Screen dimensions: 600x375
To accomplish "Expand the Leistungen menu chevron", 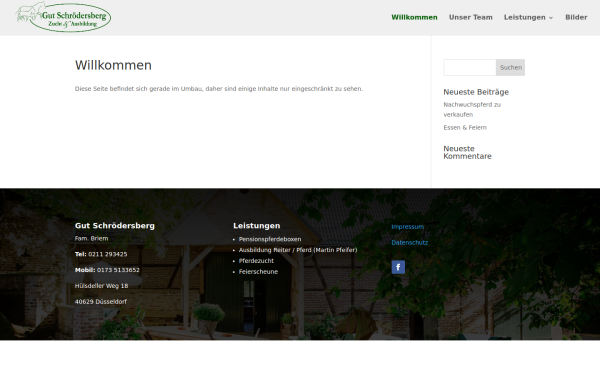I will tap(551, 18).
